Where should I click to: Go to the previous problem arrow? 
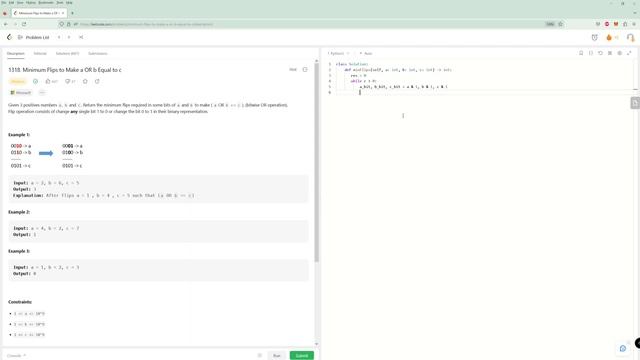coord(59,37)
